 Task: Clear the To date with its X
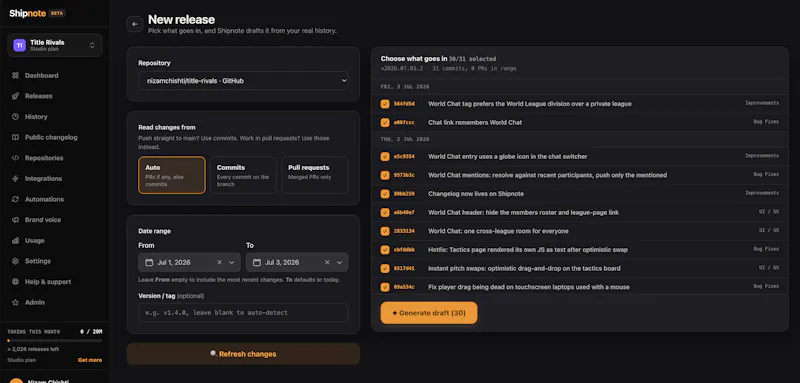327,262
